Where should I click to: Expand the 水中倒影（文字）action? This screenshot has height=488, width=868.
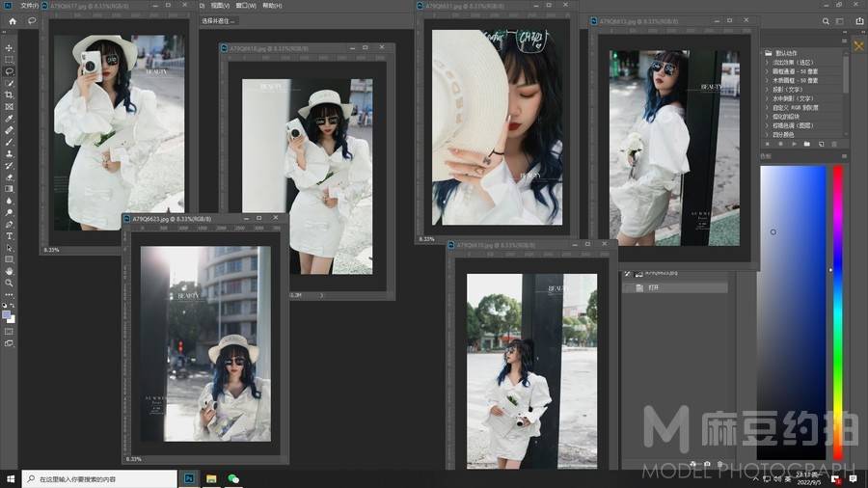768,98
